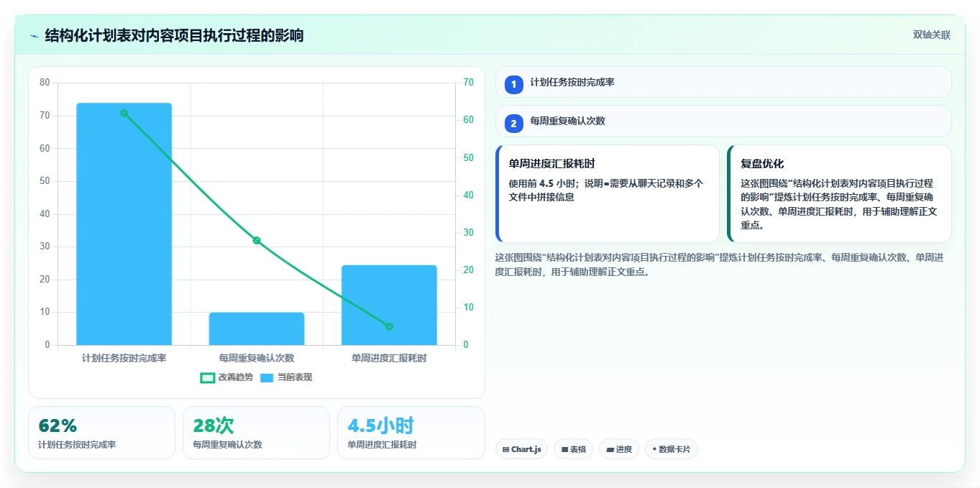This screenshot has width=980, height=488.
Task: Click the trend line point above 计划任务按时完成率
Action: (124, 113)
